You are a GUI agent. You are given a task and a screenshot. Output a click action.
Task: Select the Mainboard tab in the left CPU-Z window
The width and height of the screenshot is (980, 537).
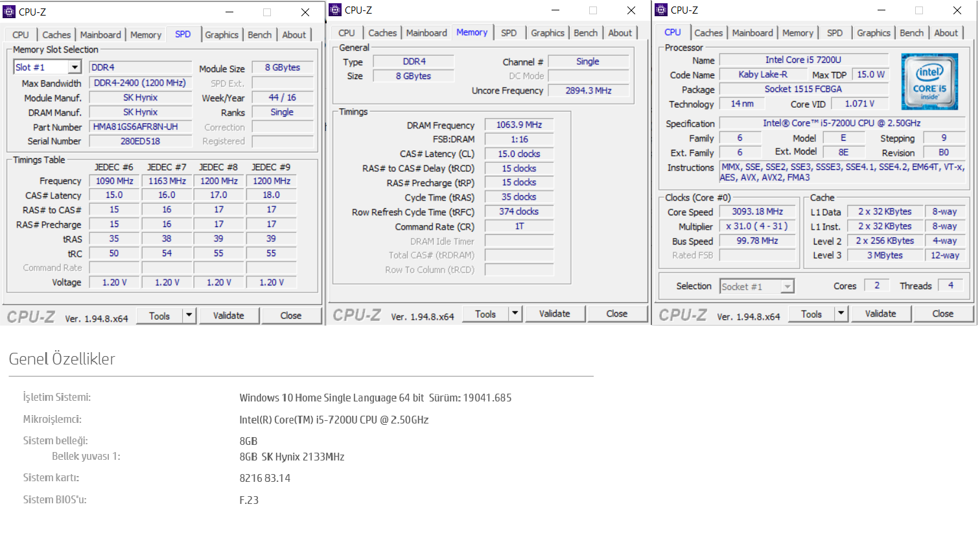pyautogui.click(x=100, y=35)
